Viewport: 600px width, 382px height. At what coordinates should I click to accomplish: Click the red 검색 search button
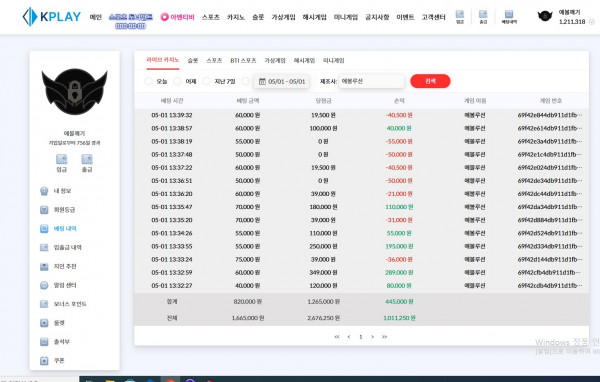click(x=430, y=81)
